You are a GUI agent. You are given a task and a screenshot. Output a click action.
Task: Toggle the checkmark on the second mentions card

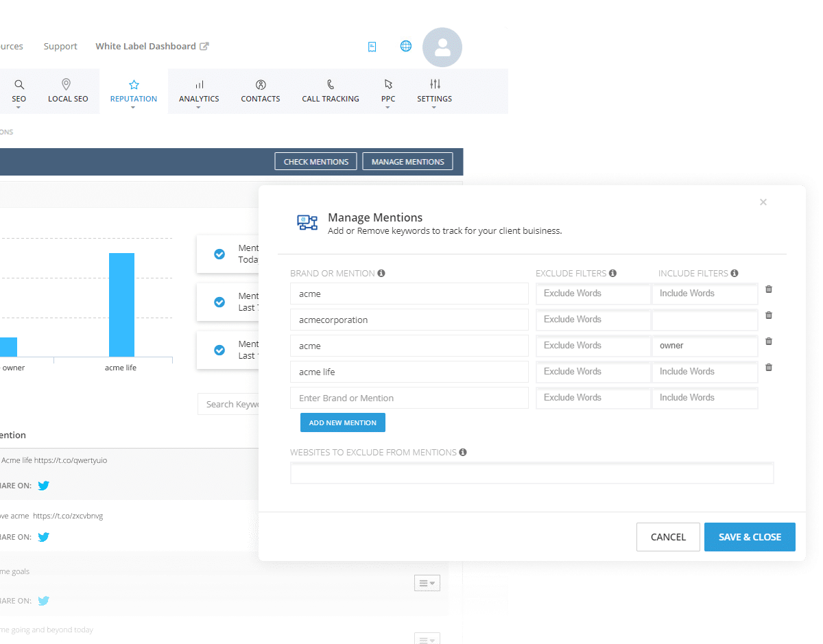(219, 302)
